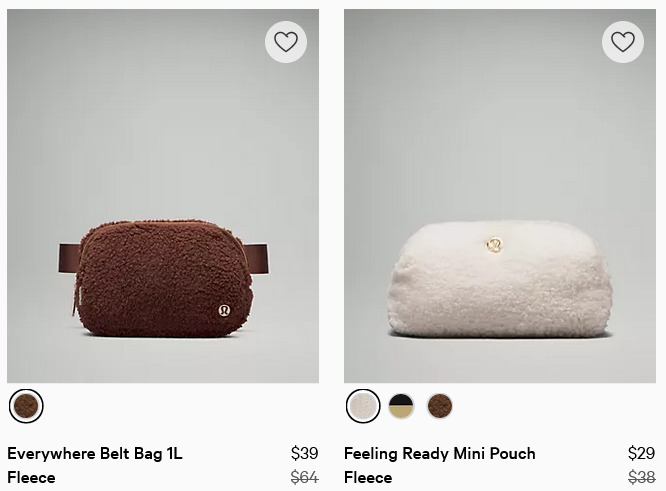The width and height of the screenshot is (666, 491).
Task: Select the brown fleece swatch under Belt Bag
Action: pyautogui.click(x=26, y=406)
